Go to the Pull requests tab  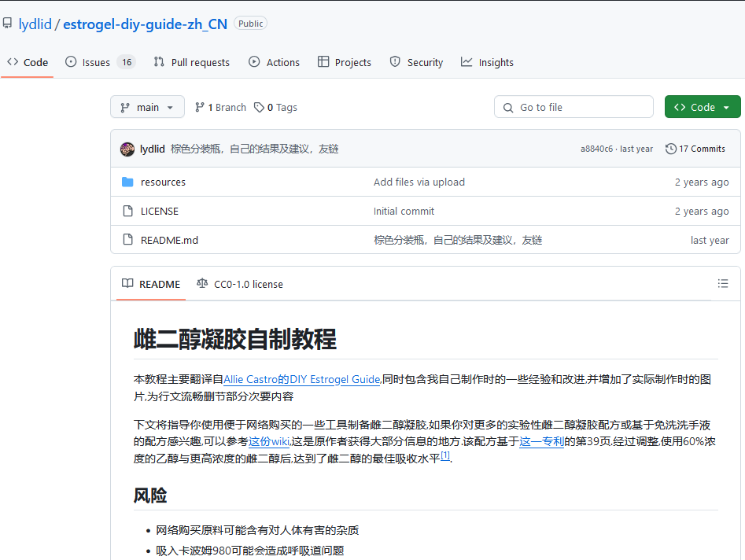[191, 62]
